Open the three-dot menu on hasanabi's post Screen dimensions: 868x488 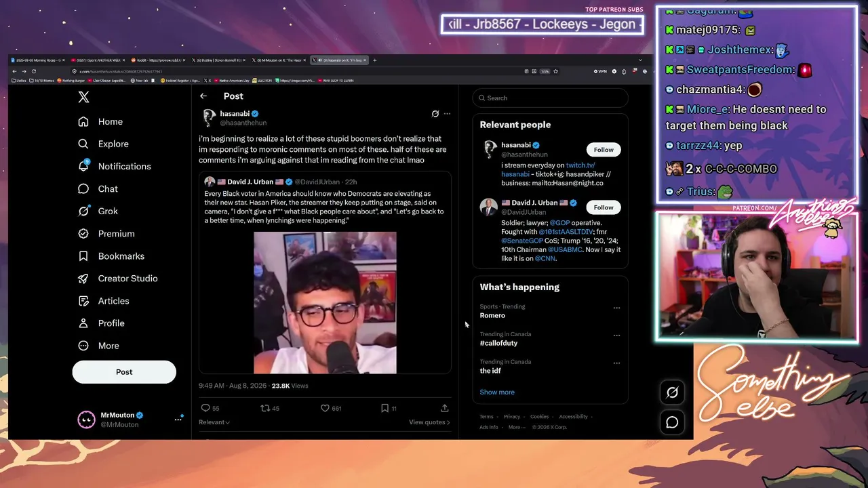point(447,114)
